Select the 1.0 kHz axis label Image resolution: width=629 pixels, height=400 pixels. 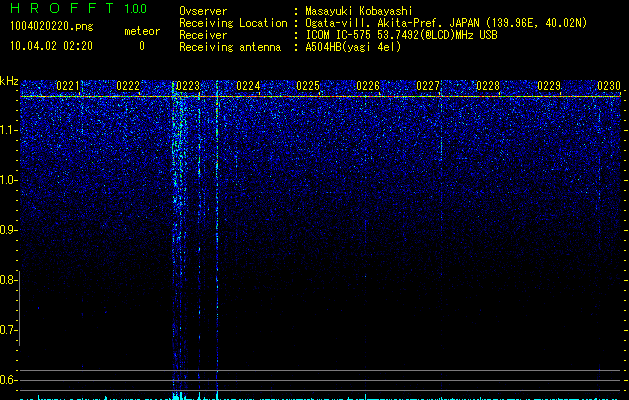9,180
